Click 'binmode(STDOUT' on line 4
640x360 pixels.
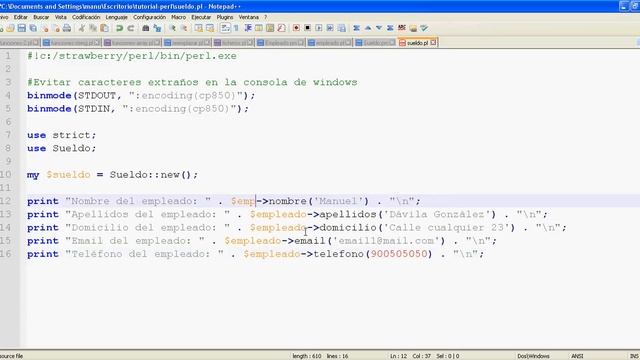point(71,96)
